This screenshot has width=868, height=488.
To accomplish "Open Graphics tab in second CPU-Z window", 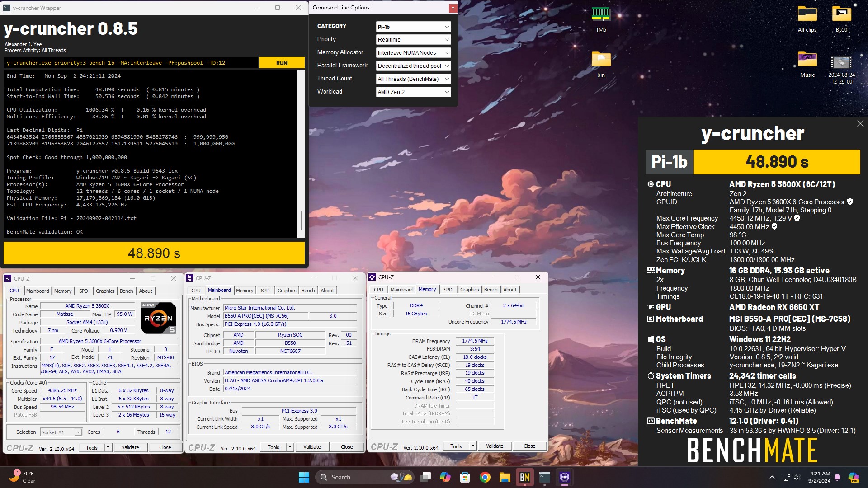I will 287,291.
